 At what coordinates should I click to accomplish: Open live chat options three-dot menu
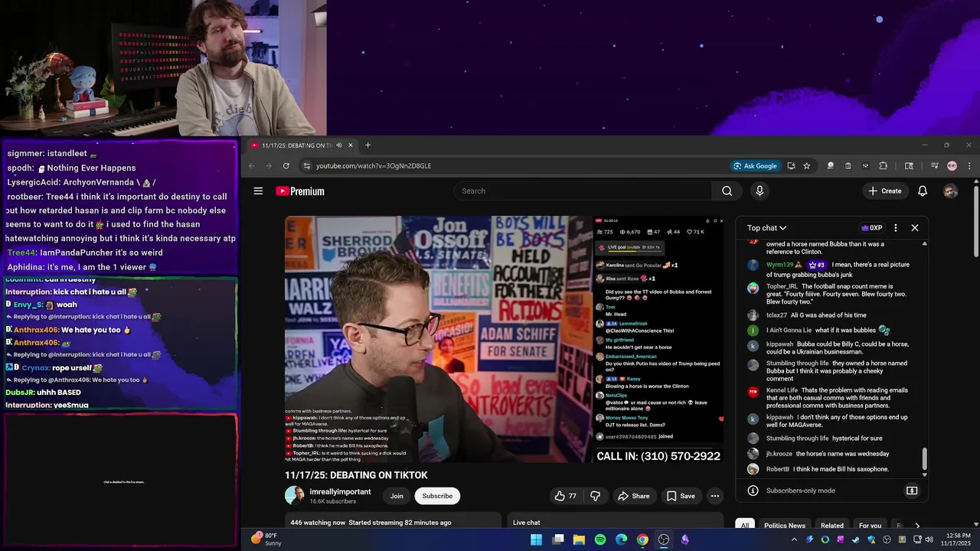pyautogui.click(x=896, y=228)
